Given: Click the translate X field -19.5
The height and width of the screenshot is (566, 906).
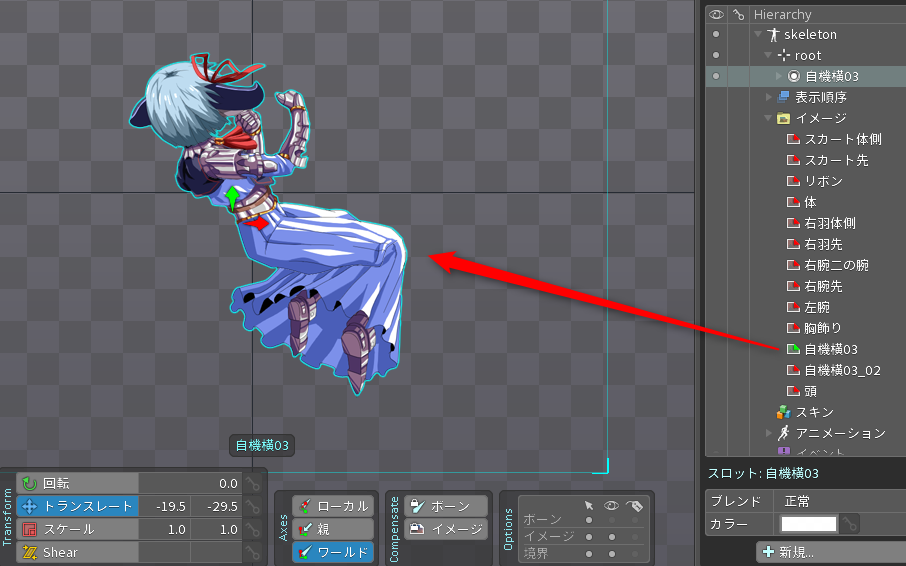Looking at the screenshot, I should [165, 507].
